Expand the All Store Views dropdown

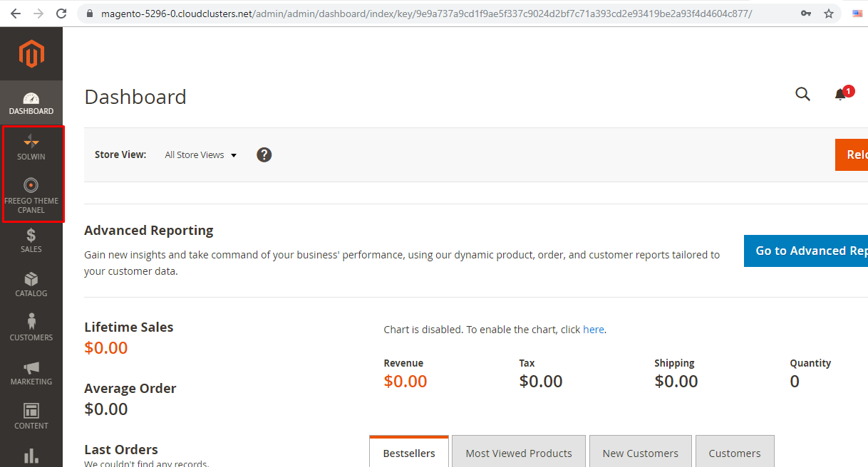(x=200, y=154)
